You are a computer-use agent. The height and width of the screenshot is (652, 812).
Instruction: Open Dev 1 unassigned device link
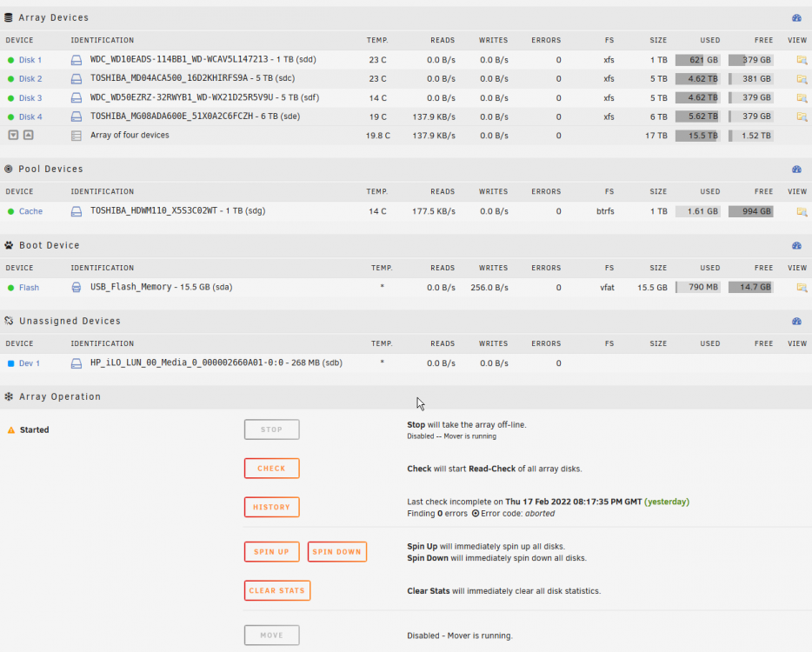pyautogui.click(x=30, y=363)
